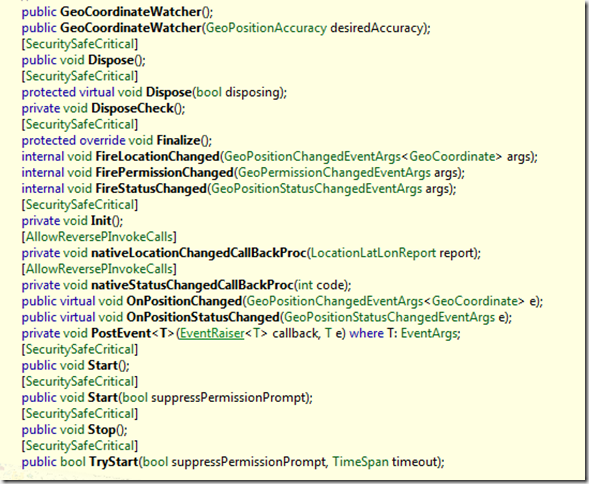Click SecuritySafeCritical attribute above Finalize
Screen dimensions: 589x484
pos(80,125)
